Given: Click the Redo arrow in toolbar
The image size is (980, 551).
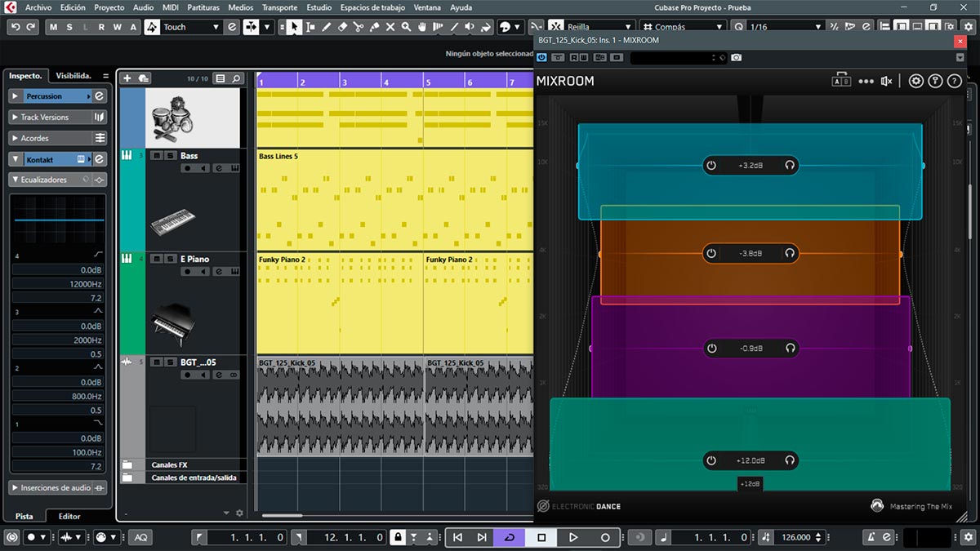Looking at the screenshot, I should [x=31, y=27].
